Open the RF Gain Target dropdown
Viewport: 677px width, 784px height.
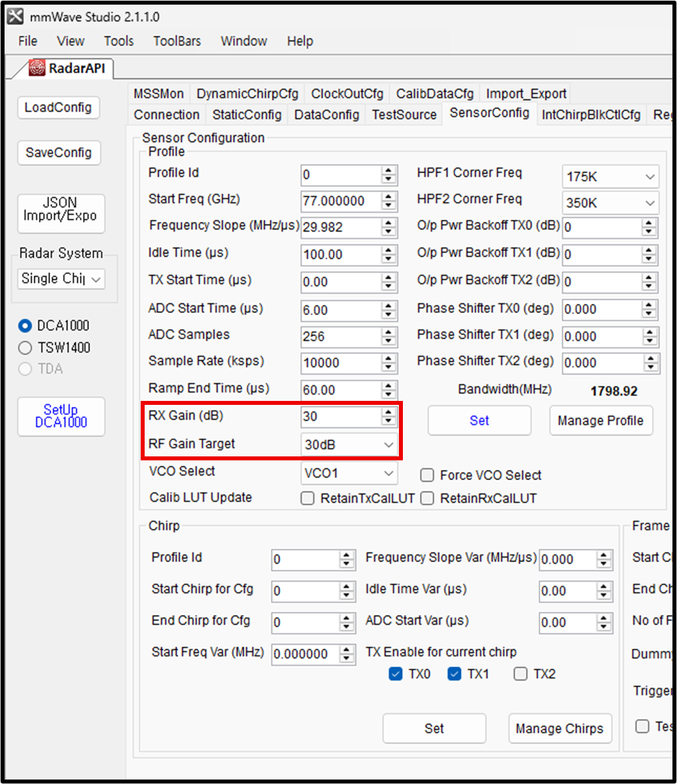click(x=349, y=445)
